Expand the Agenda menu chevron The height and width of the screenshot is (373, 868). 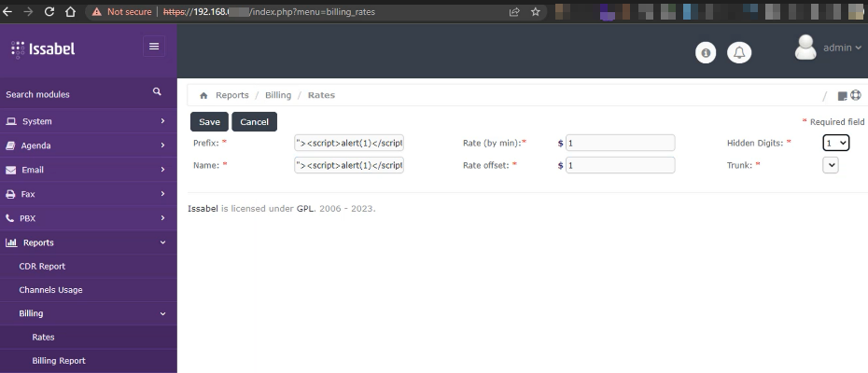162,145
